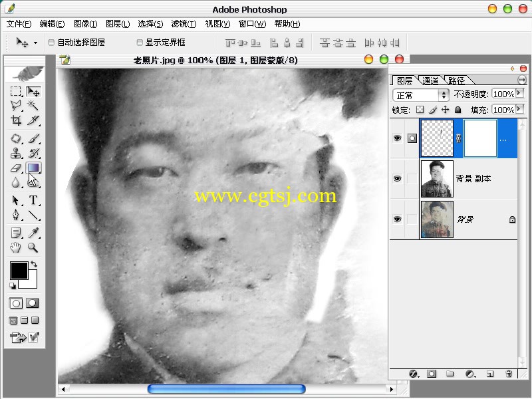Hide the top 图层 1 layer visibility
Screen dimensions: 532x399
pos(397,138)
